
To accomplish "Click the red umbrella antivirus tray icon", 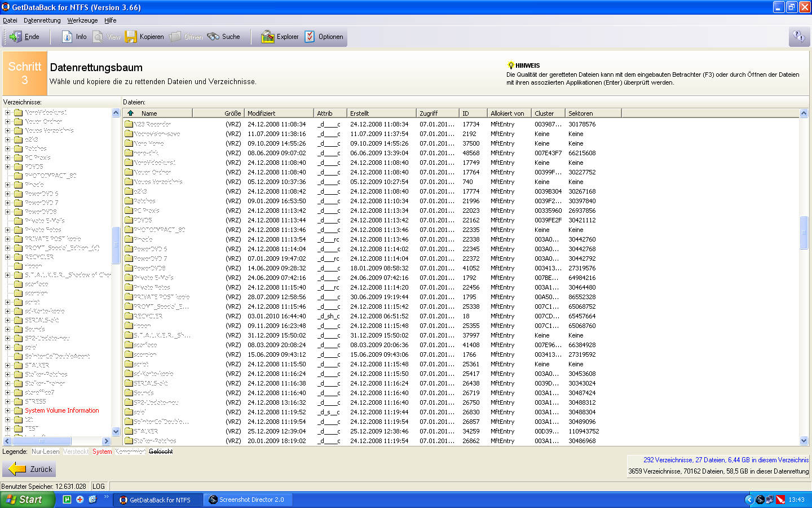I will [780, 500].
